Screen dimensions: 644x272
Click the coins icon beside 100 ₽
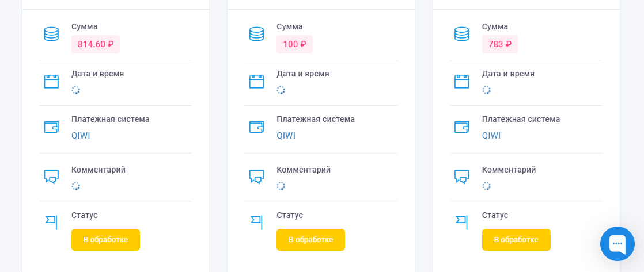click(x=256, y=34)
